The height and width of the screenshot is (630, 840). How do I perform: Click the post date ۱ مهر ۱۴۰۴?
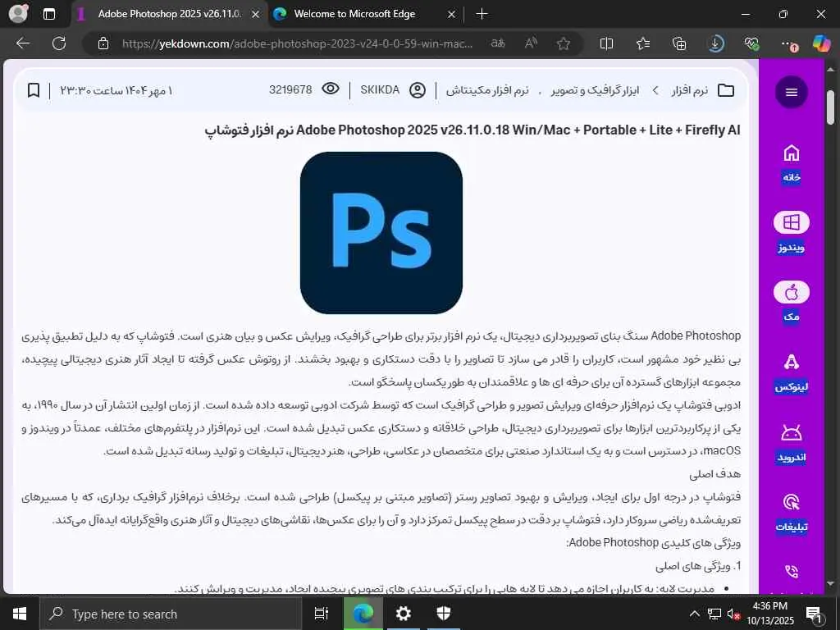[151, 90]
